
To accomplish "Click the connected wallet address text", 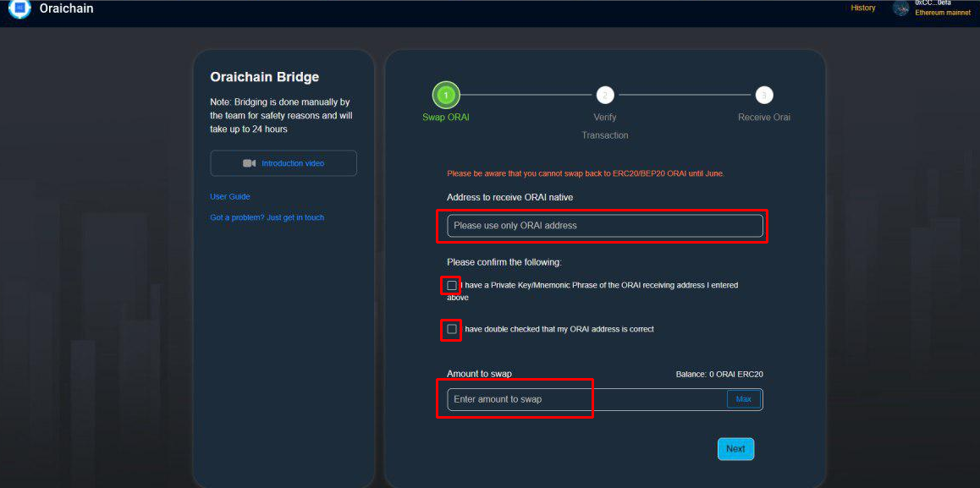I will (933, 3).
